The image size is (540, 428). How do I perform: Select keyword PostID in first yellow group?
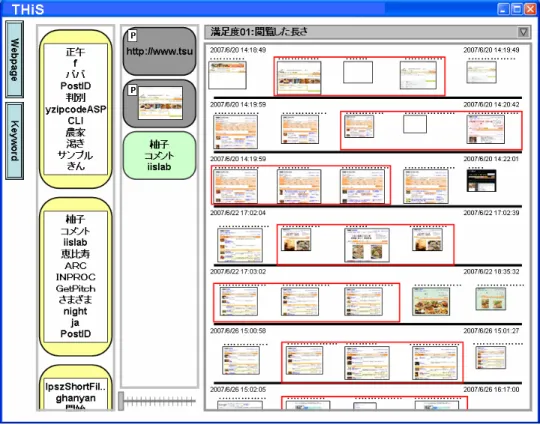75,86
